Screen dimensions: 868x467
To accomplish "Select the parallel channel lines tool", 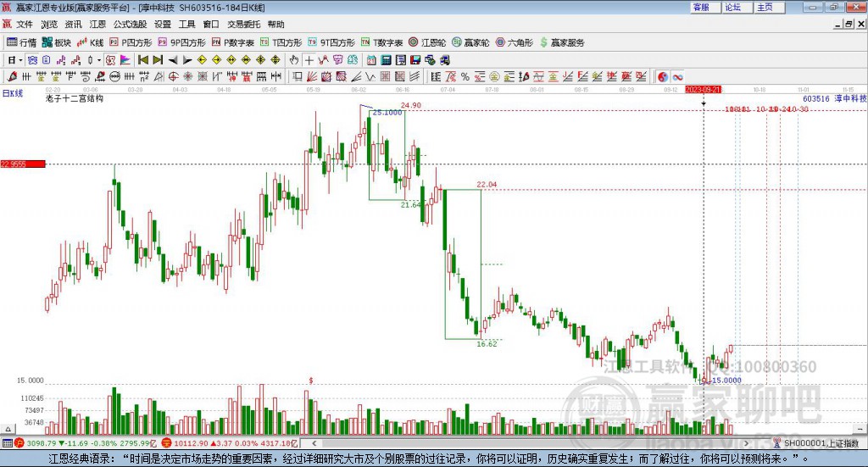I will point(415,77).
